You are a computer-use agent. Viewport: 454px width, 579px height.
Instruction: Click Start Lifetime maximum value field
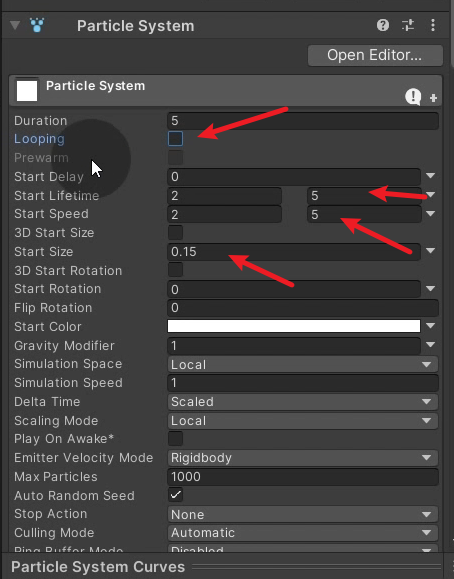[364, 195]
